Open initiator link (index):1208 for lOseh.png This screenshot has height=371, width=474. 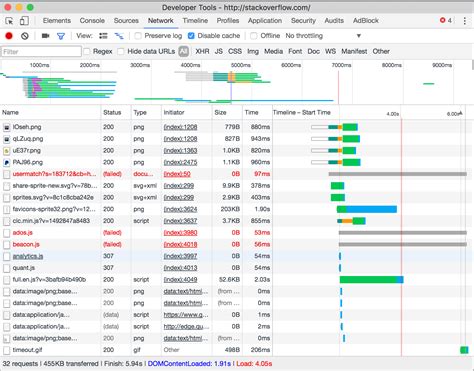(180, 127)
